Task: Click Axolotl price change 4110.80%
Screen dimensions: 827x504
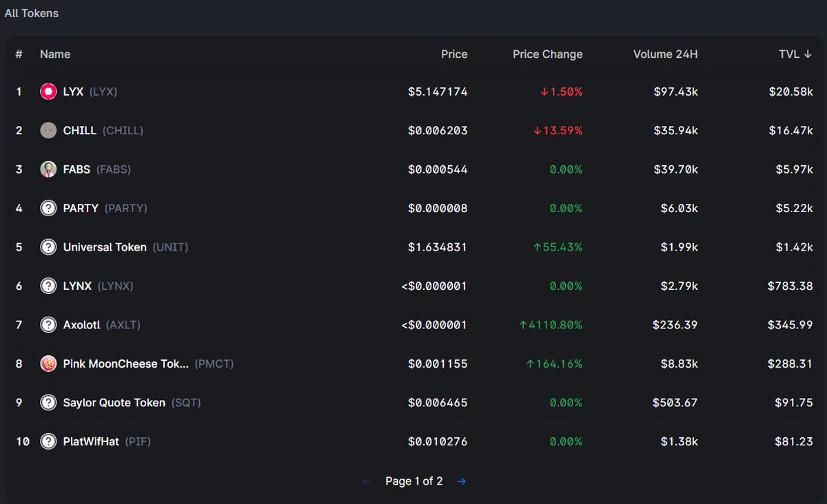Action: point(552,325)
